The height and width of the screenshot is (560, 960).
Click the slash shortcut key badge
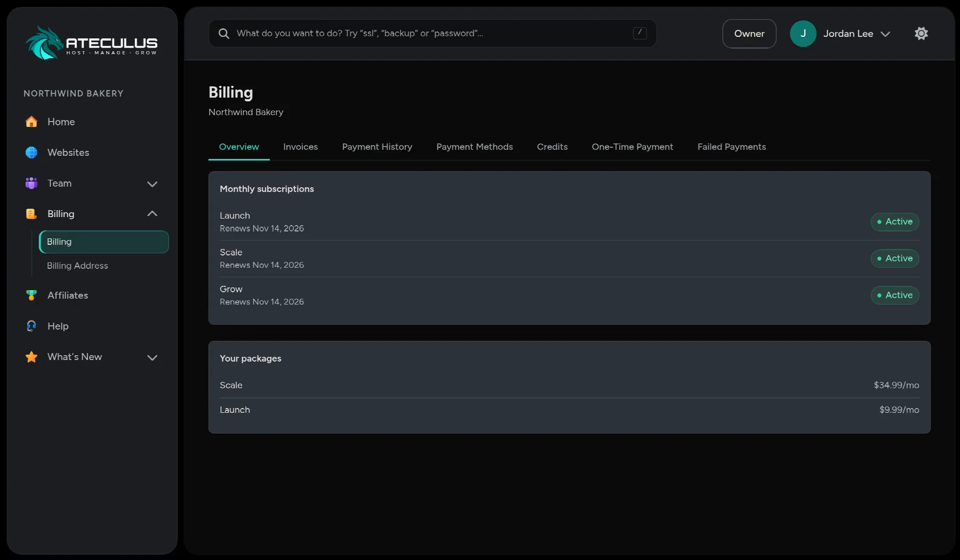(640, 33)
